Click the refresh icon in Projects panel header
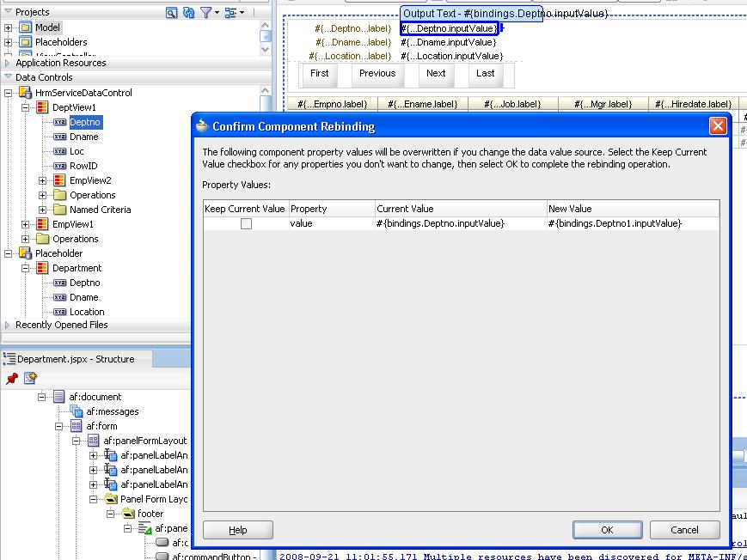Image resolution: width=747 pixels, height=560 pixels. [x=188, y=12]
